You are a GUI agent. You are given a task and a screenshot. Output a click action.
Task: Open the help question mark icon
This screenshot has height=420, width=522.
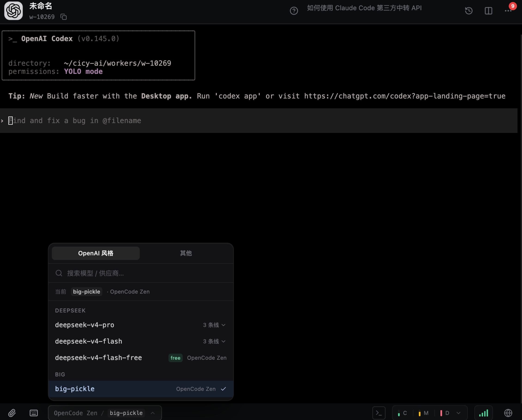tap(294, 11)
